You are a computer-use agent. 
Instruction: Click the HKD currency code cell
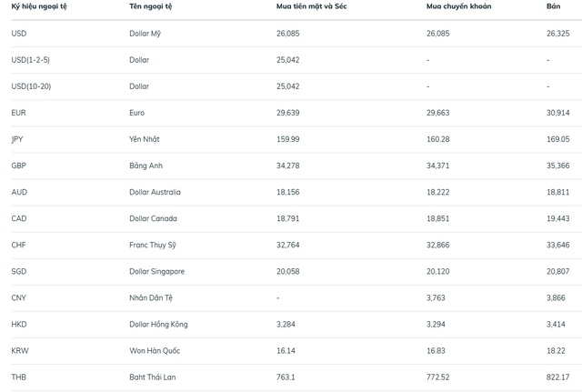pyautogui.click(x=19, y=324)
